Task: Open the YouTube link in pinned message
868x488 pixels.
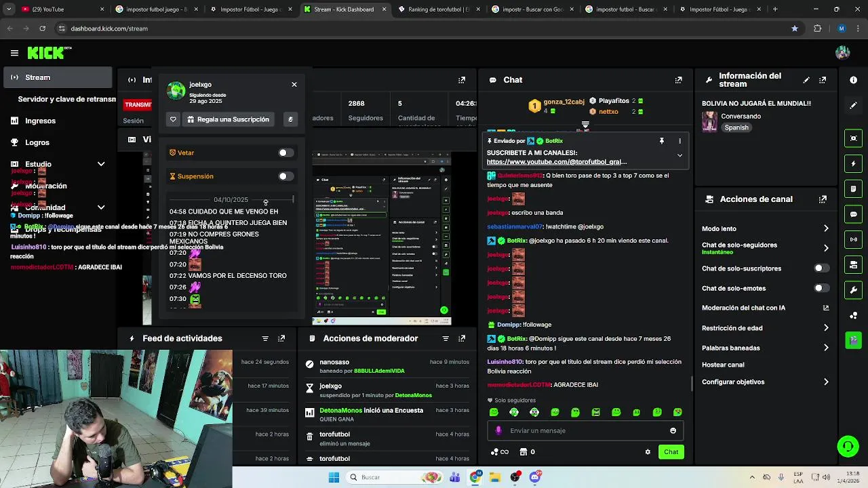Action: click(556, 162)
